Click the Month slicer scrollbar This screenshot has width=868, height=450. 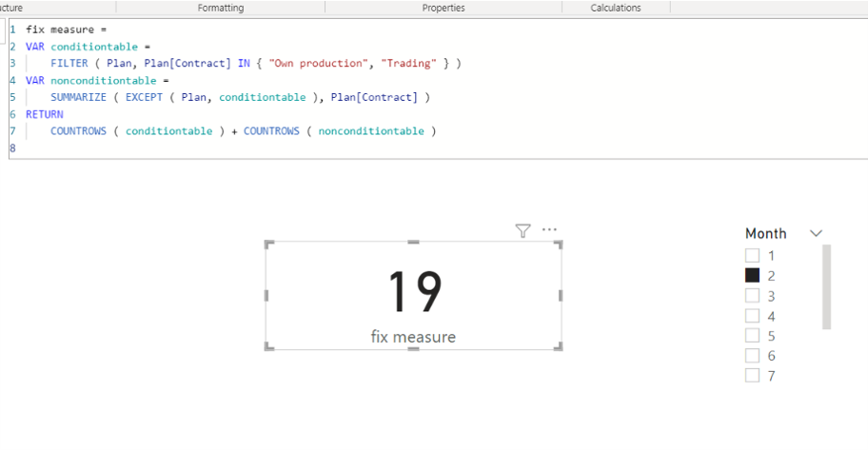[826, 286]
